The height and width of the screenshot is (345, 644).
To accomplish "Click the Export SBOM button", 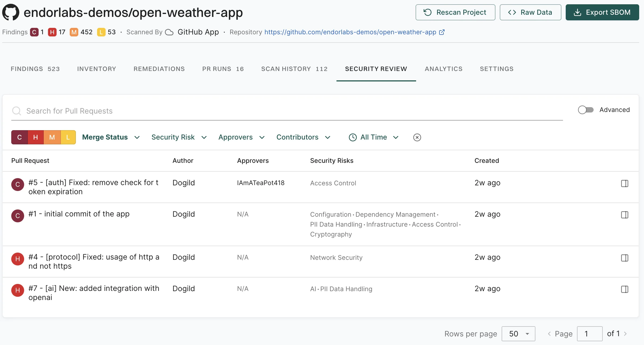I will [602, 12].
